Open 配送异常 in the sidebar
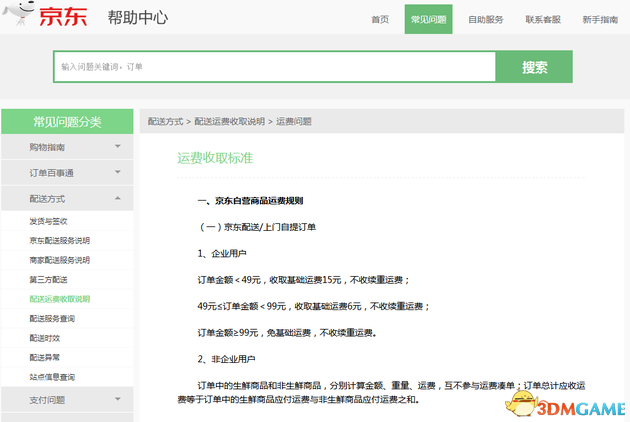The width and height of the screenshot is (630, 422). pos(45,357)
